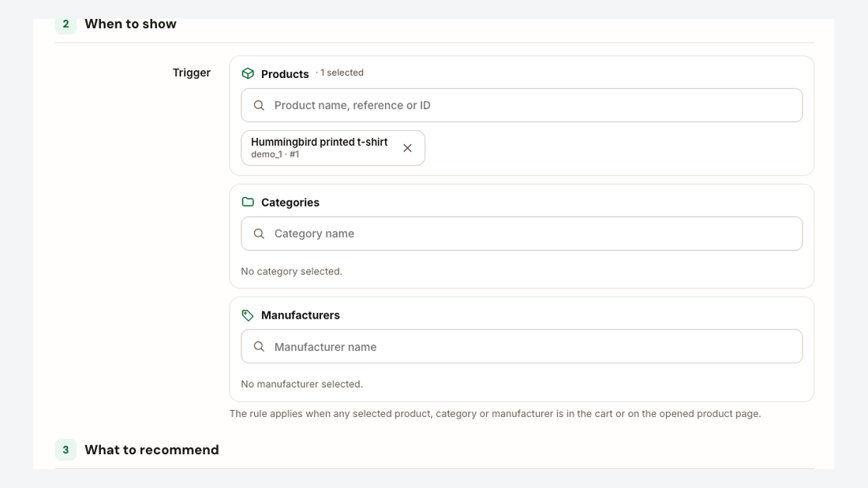Focus the Category name search field
Image resolution: width=868 pixels, height=488 pixels.
pos(522,233)
